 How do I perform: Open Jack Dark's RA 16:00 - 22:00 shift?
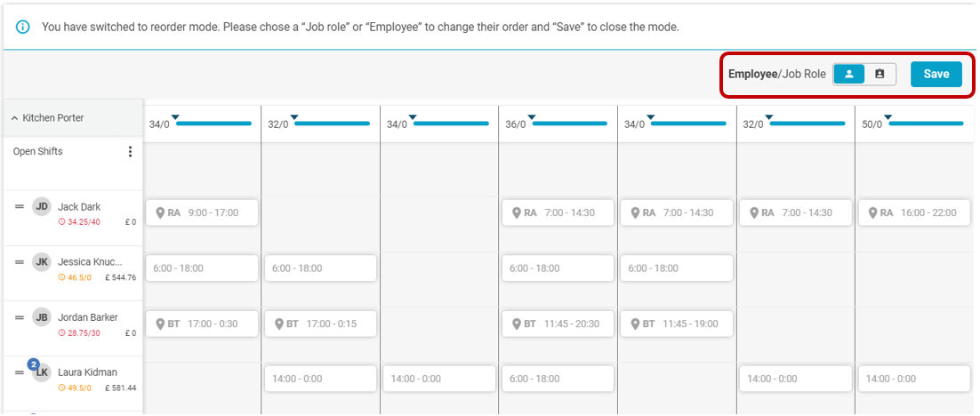click(x=914, y=212)
